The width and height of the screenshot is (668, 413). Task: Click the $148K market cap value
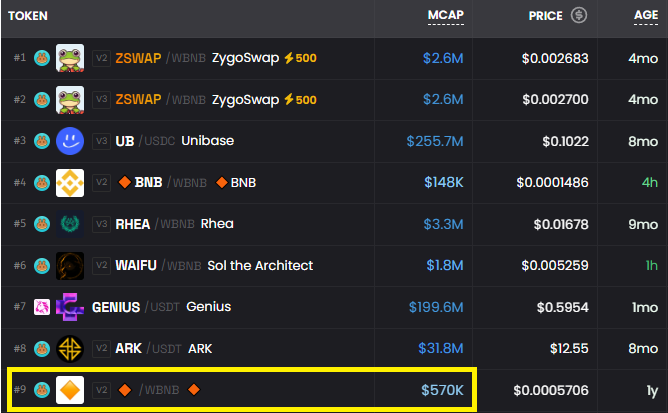pyautogui.click(x=443, y=182)
